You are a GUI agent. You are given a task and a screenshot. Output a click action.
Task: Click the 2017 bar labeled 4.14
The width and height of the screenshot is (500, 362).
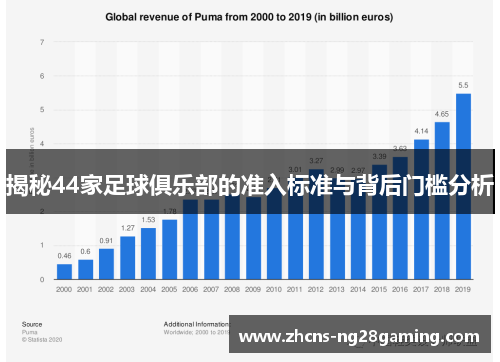[421, 209]
